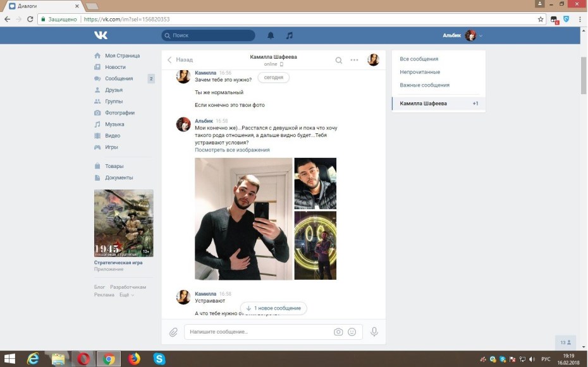The width and height of the screenshot is (588, 367).
Task: Open Skype from the Windows taskbar
Action: 159,359
